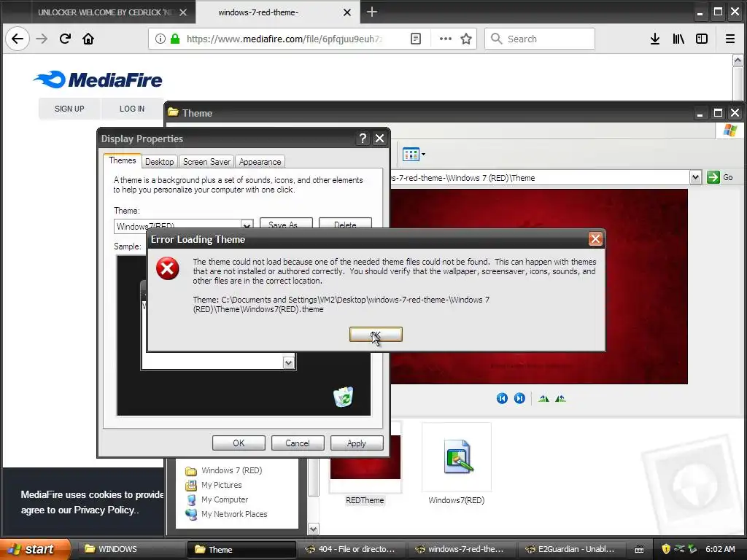Click into the Firefox Search box
The image size is (747, 560).
pos(539,39)
